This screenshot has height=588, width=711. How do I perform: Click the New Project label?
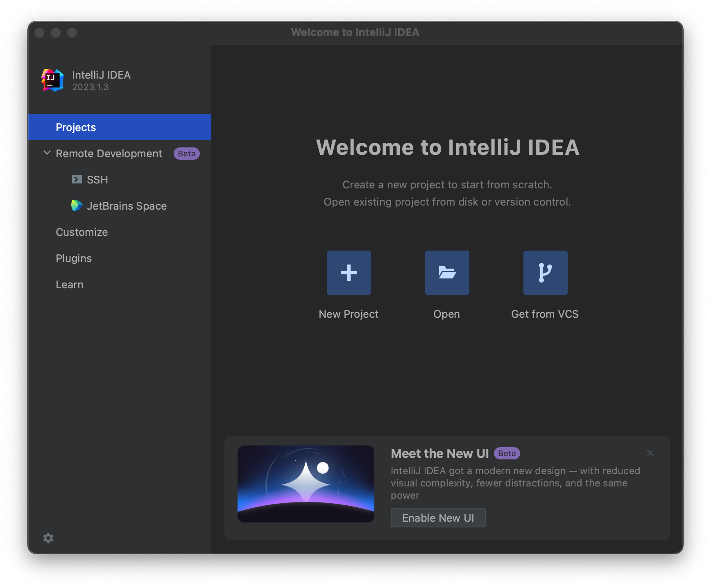tap(349, 314)
